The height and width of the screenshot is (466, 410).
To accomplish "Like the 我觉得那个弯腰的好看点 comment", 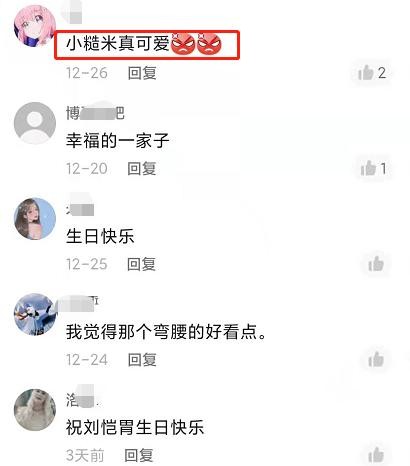I will tap(376, 359).
